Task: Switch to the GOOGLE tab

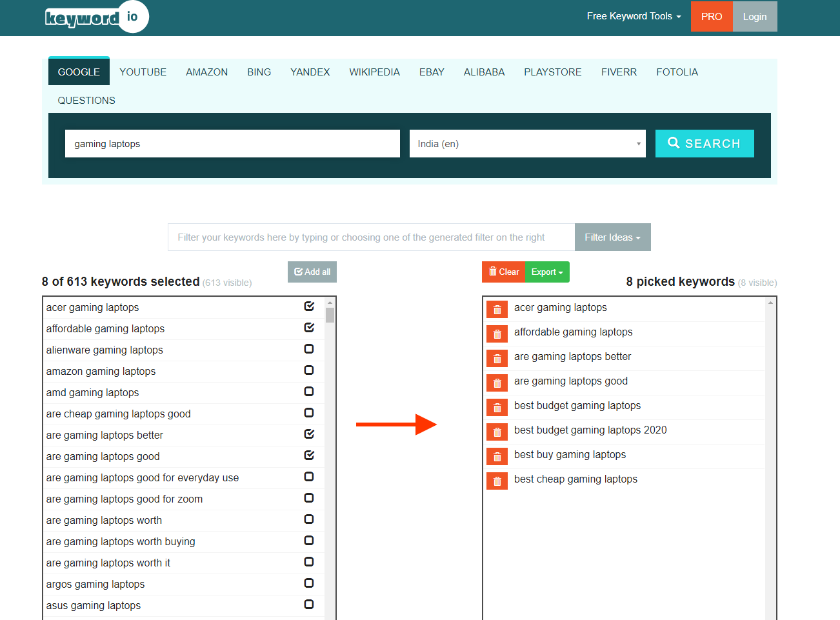Action: coord(79,72)
